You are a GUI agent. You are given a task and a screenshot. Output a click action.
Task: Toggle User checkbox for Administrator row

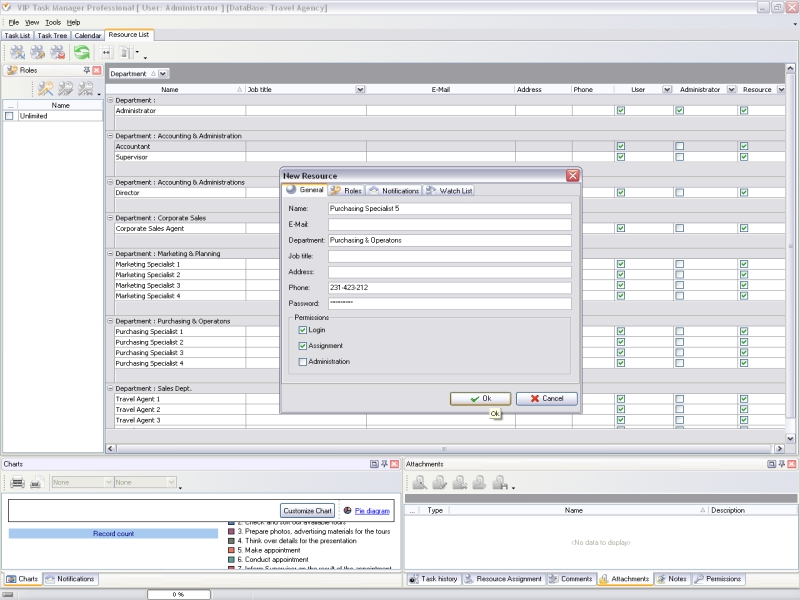click(x=621, y=110)
